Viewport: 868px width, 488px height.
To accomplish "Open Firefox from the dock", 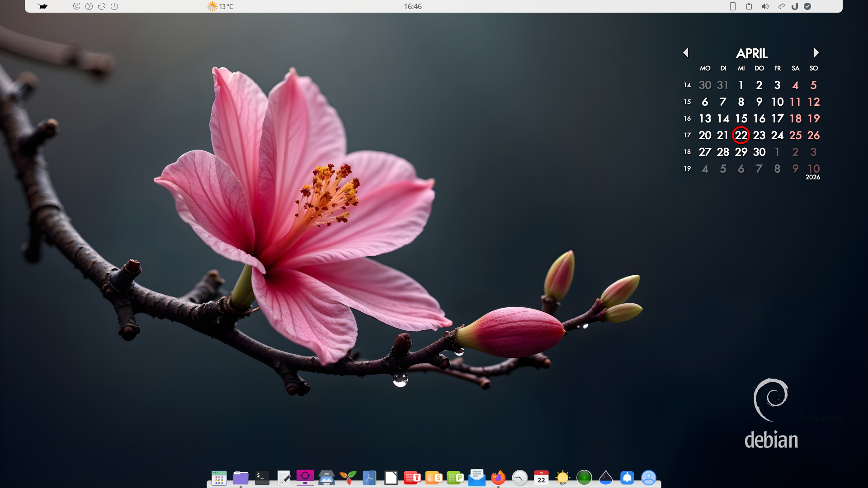I will click(x=498, y=478).
